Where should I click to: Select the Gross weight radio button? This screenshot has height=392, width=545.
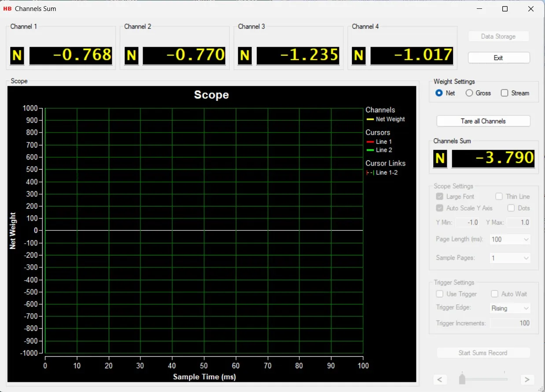(x=469, y=93)
